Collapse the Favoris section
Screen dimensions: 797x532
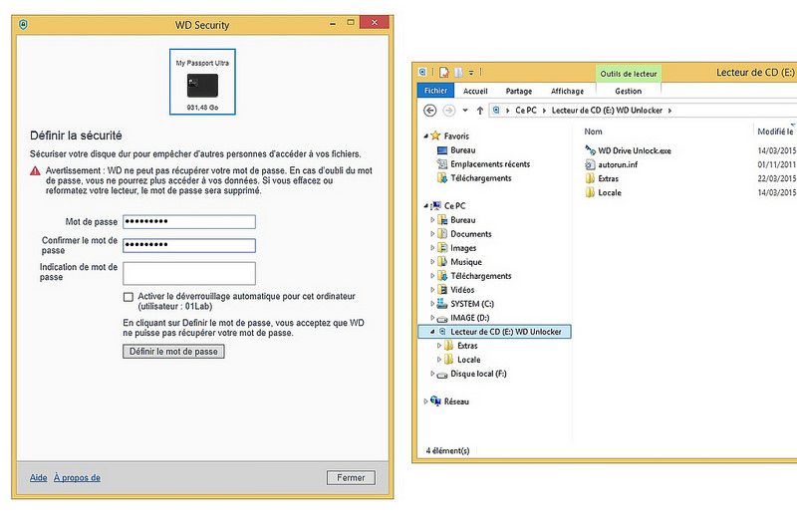pyautogui.click(x=426, y=136)
